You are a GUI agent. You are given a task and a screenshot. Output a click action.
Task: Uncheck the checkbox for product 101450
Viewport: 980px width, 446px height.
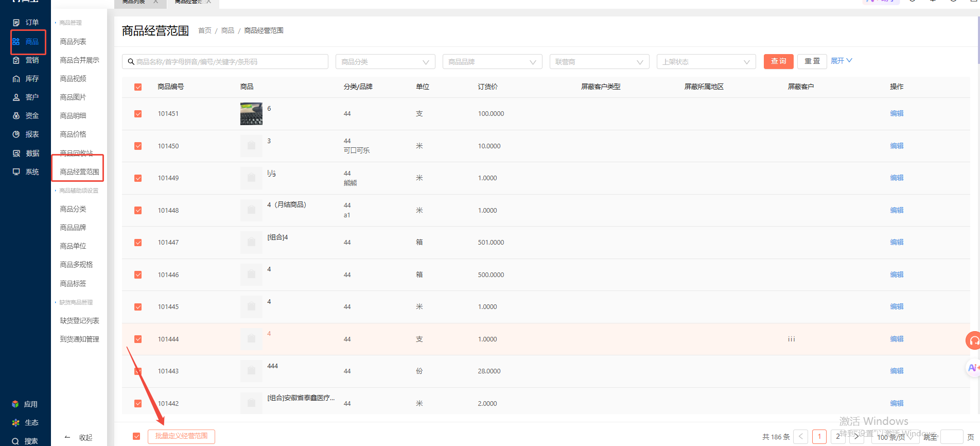138,146
